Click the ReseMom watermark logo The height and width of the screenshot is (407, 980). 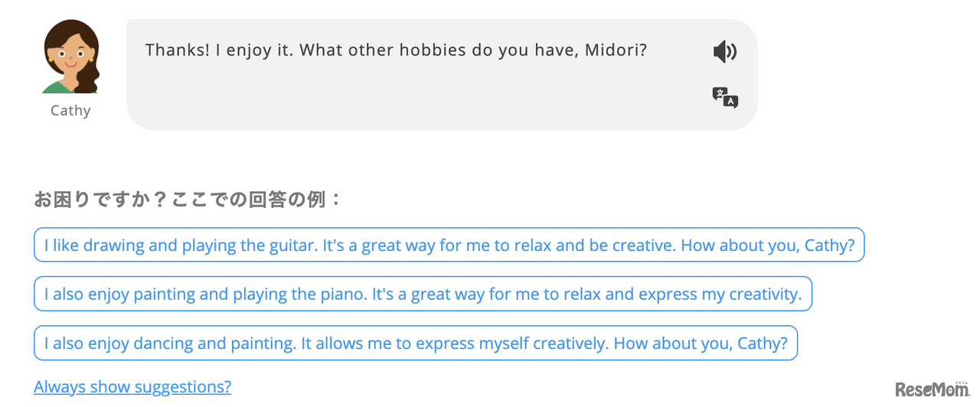pyautogui.click(x=931, y=388)
